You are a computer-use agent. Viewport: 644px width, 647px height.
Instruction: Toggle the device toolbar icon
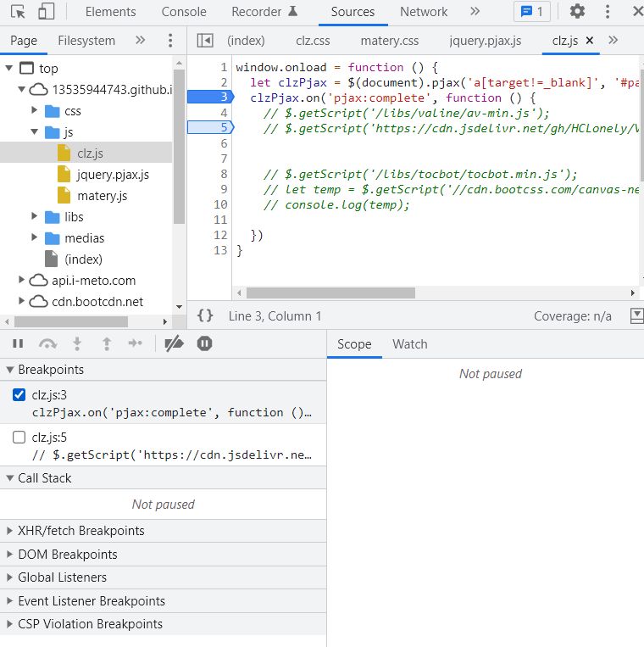(x=46, y=12)
